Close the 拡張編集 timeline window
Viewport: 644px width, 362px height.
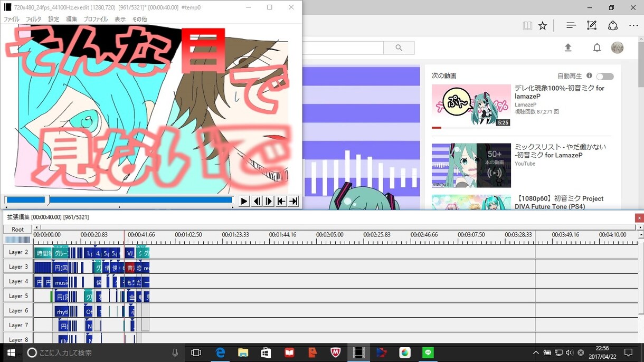pyautogui.click(x=639, y=217)
